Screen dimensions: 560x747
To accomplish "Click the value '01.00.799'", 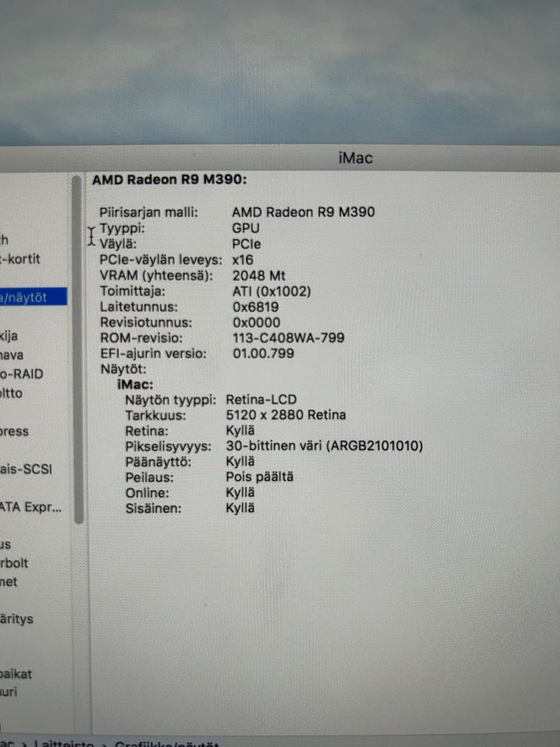I will [263, 353].
